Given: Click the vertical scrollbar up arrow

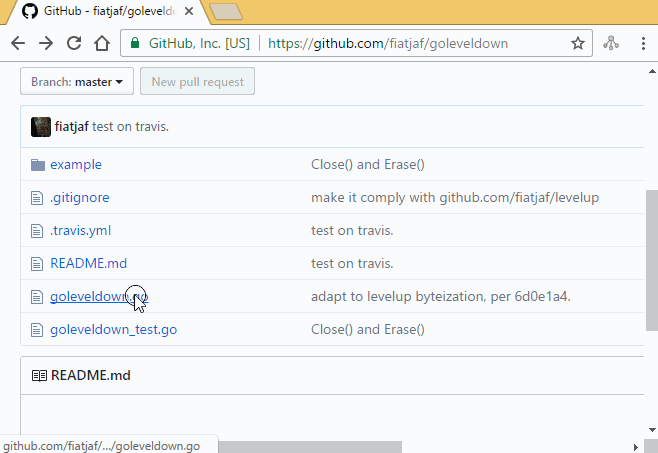Looking at the screenshot, I should (x=652, y=71).
